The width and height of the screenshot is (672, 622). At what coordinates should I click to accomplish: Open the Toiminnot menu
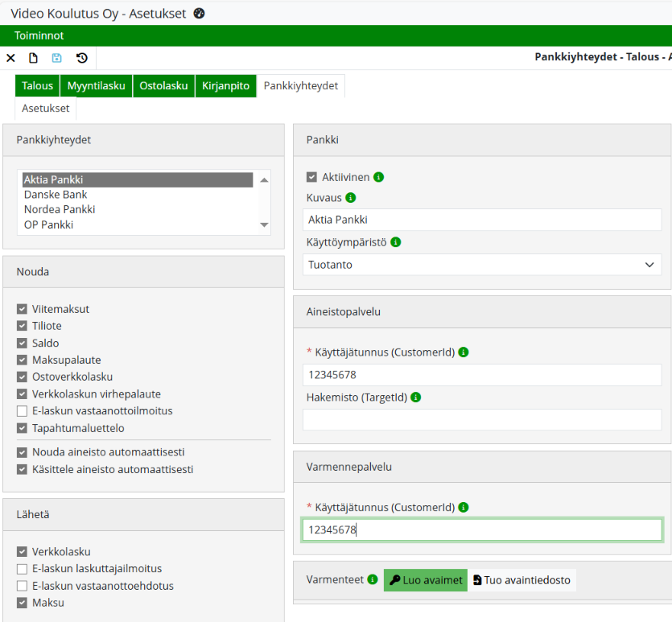(x=39, y=35)
